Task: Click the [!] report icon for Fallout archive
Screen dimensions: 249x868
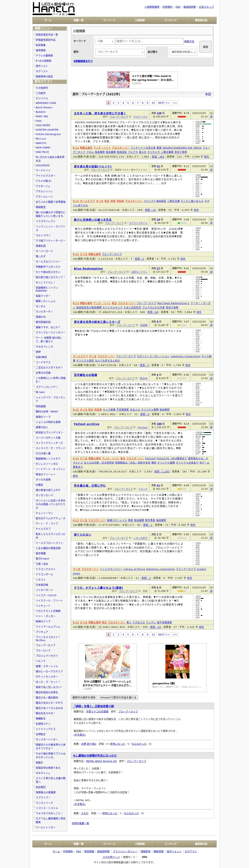Action: click(x=211, y=424)
